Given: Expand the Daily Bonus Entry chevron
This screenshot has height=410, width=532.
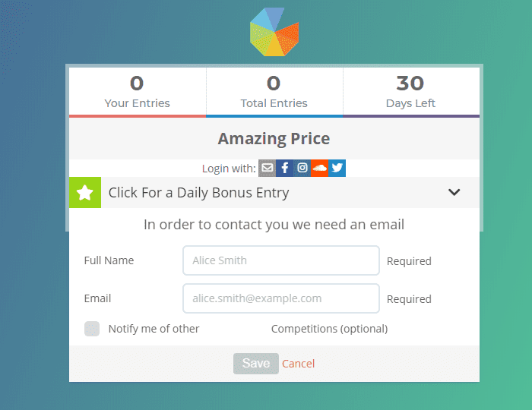Looking at the screenshot, I should (x=454, y=192).
